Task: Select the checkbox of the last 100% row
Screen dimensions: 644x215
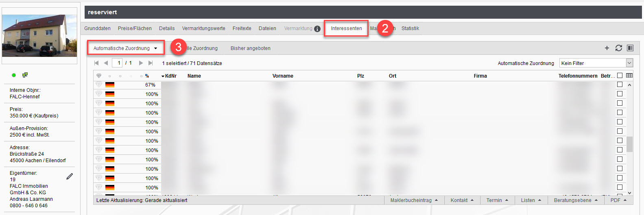Action: click(x=620, y=187)
